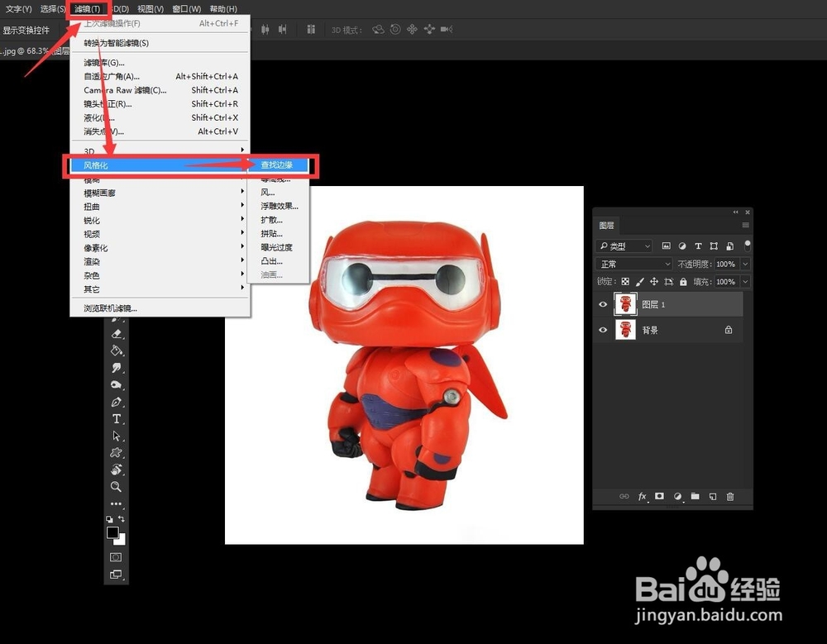Create new layer icon
The image size is (827, 644).
(713, 496)
